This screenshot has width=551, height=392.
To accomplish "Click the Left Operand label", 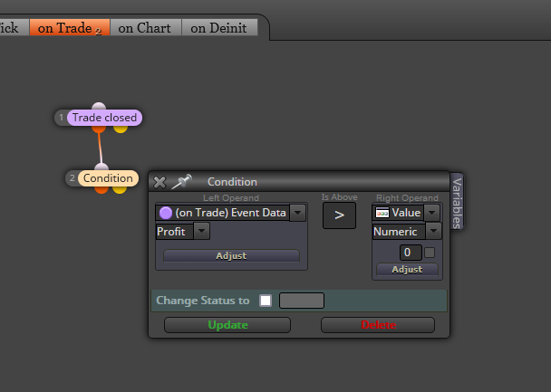I will 231,198.
